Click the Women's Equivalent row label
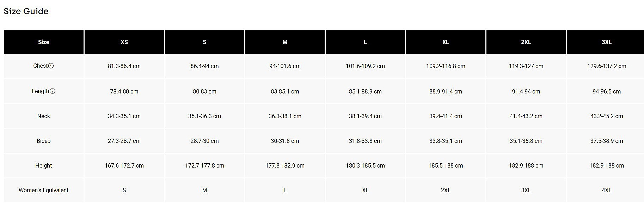 [44, 190]
